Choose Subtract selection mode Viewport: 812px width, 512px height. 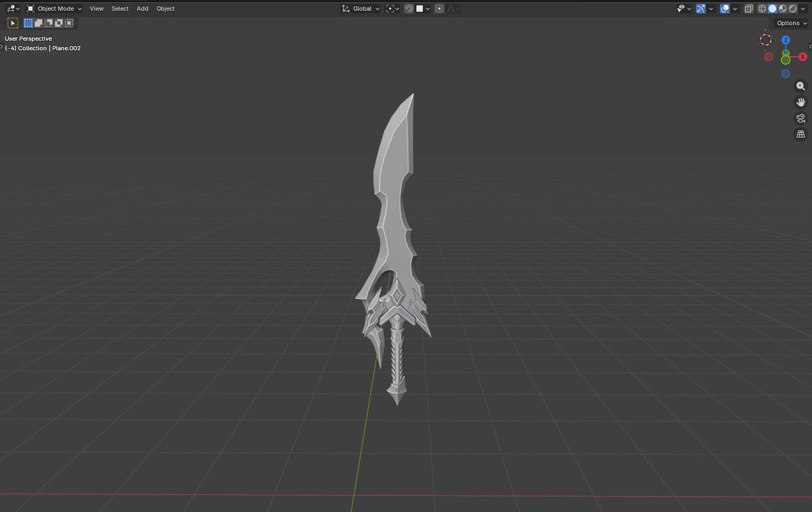[49, 23]
